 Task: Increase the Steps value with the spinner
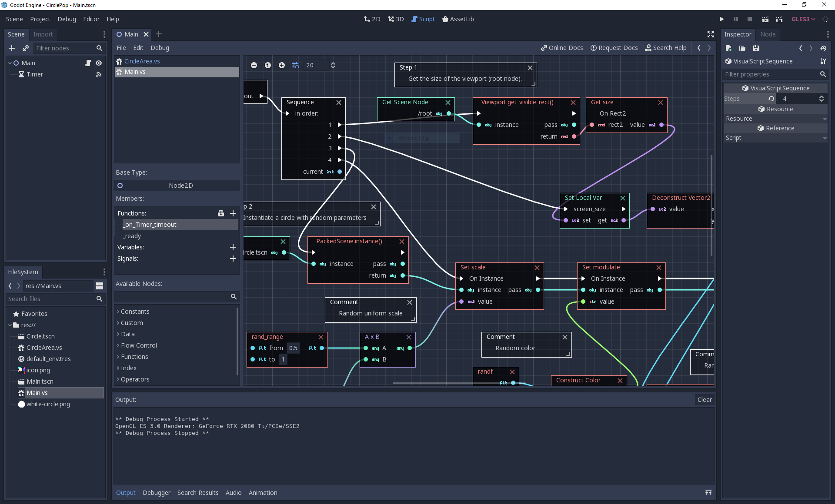point(822,96)
